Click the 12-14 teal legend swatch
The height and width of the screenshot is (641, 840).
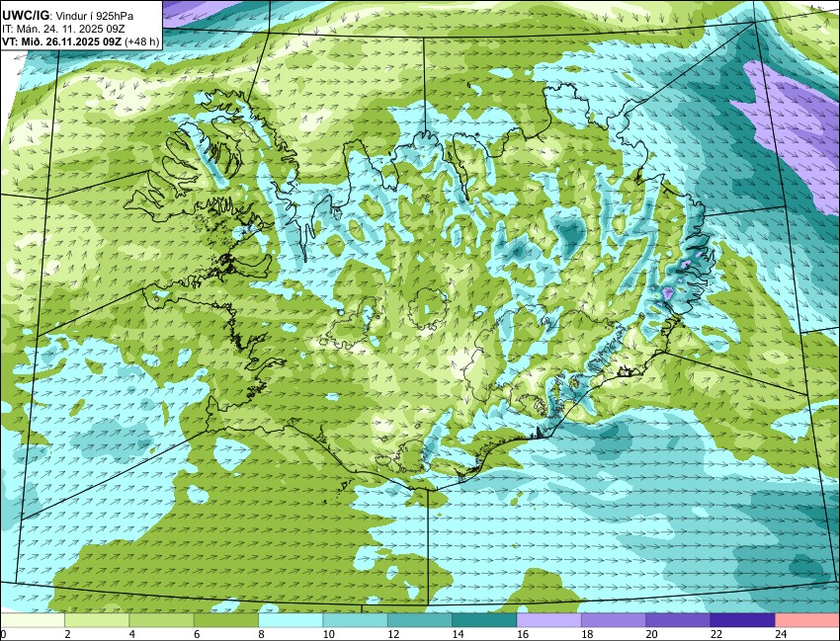point(420,620)
